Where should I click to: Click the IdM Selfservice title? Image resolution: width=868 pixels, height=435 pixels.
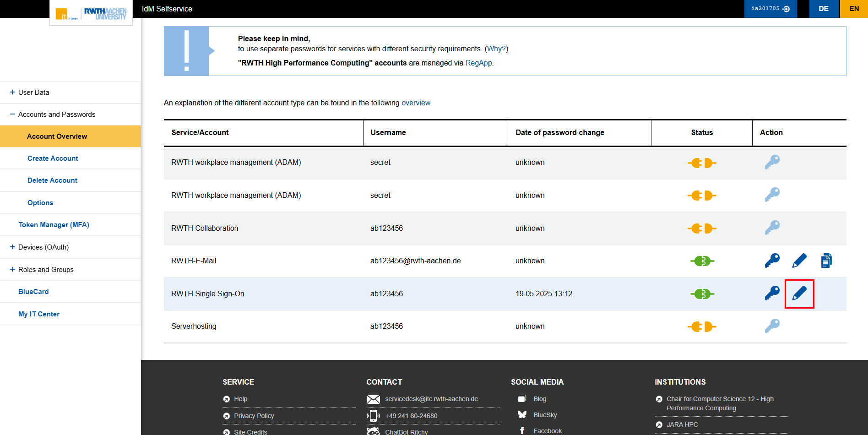[x=167, y=9]
